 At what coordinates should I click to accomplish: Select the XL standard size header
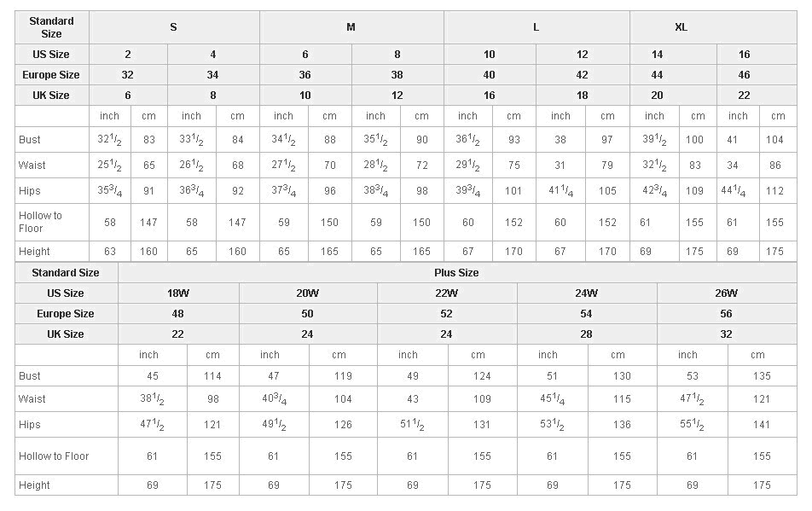point(681,27)
